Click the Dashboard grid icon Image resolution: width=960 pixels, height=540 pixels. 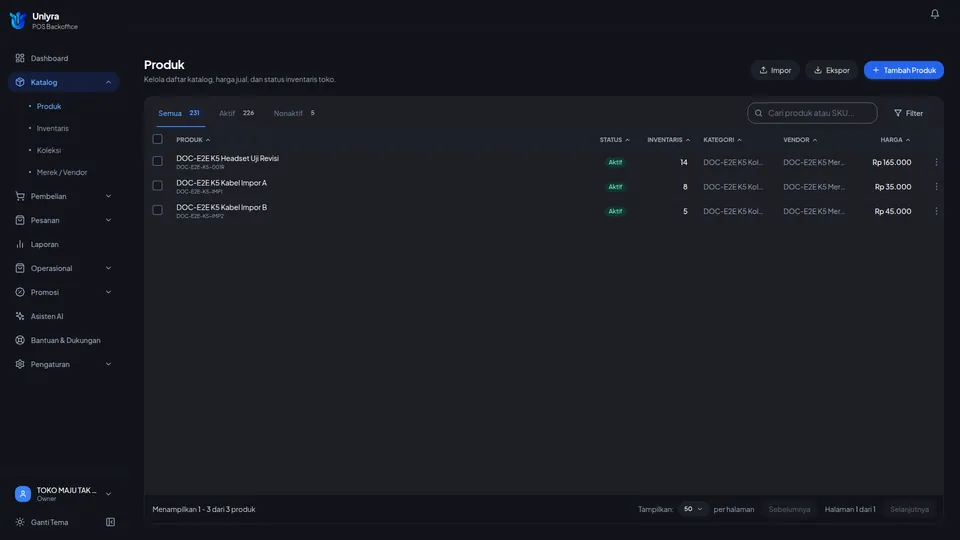(20, 58)
